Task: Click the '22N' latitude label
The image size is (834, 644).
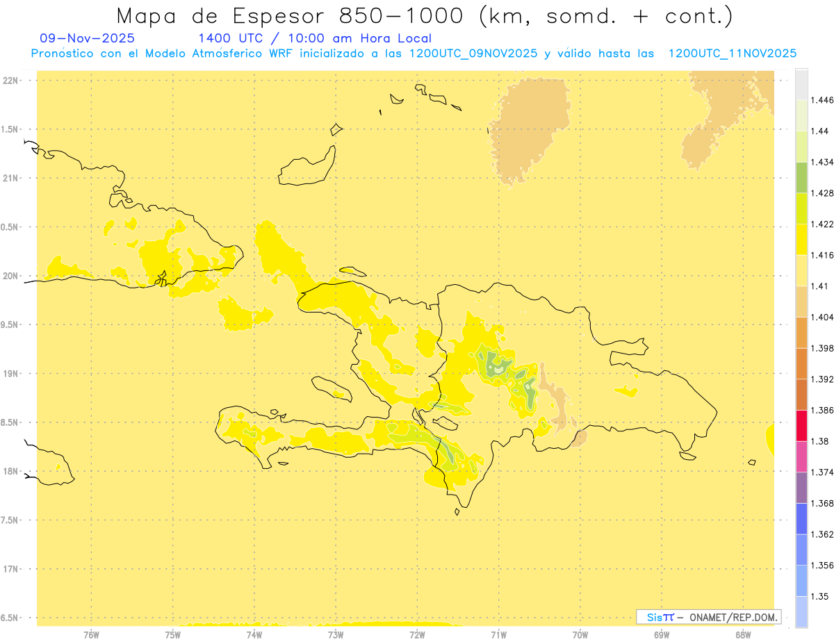Action: [10, 81]
